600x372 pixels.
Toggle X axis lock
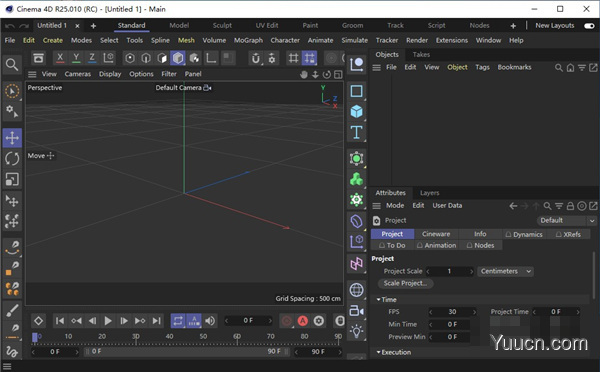click(x=60, y=58)
